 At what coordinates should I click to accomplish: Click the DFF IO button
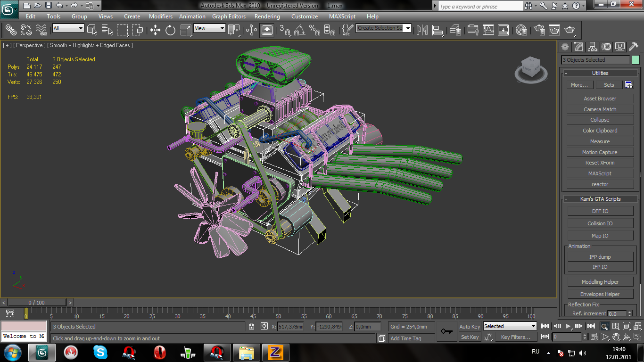click(600, 211)
